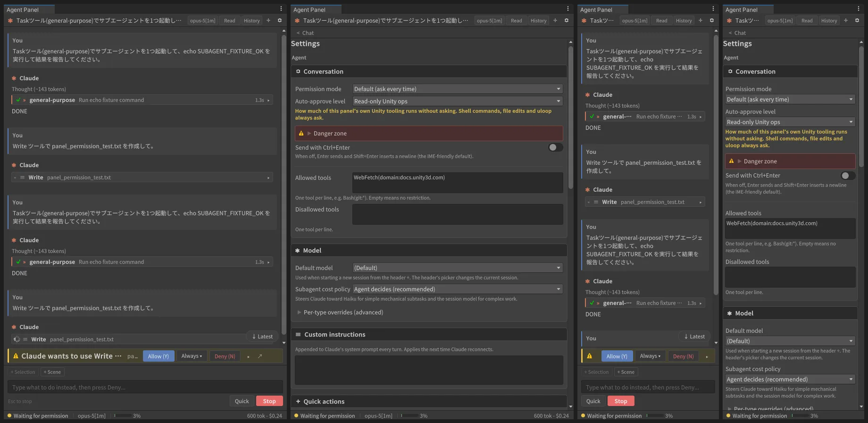868x423 pixels.
Task: Expand Per-type overrides (advanced) in wide Settings
Action: pyautogui.click(x=340, y=313)
